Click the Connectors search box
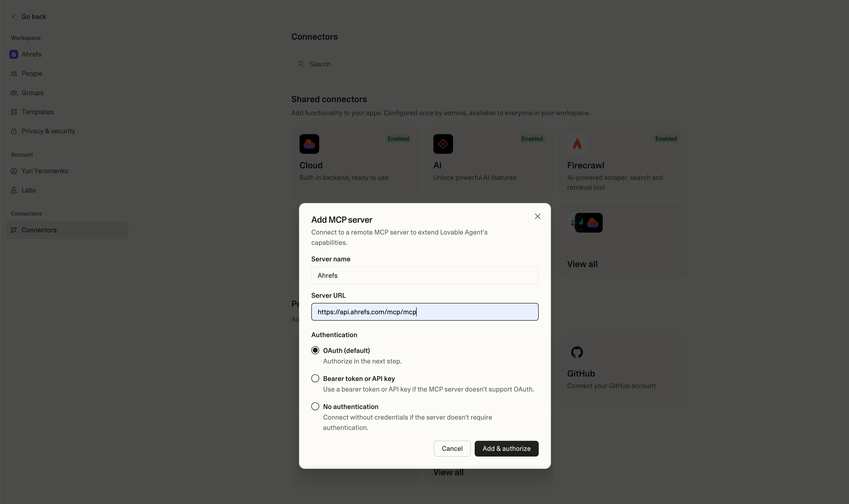The width and height of the screenshot is (849, 504). click(x=489, y=64)
